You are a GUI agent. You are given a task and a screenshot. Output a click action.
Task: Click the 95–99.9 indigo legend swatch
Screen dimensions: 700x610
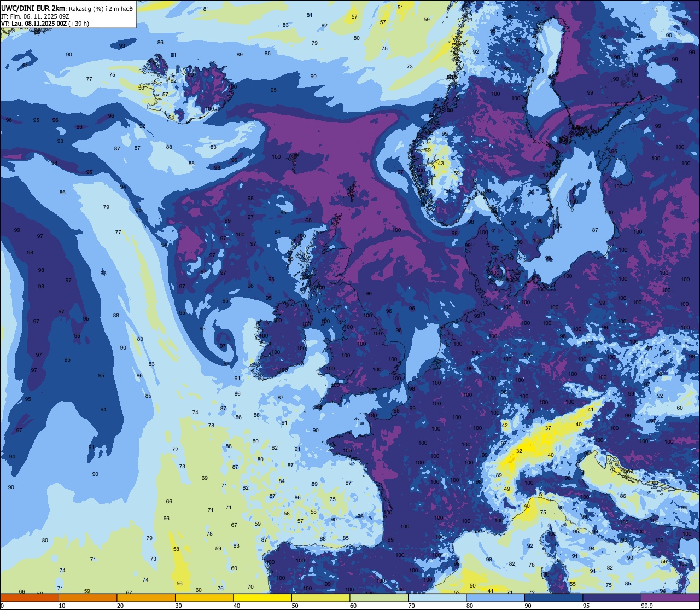612,597
